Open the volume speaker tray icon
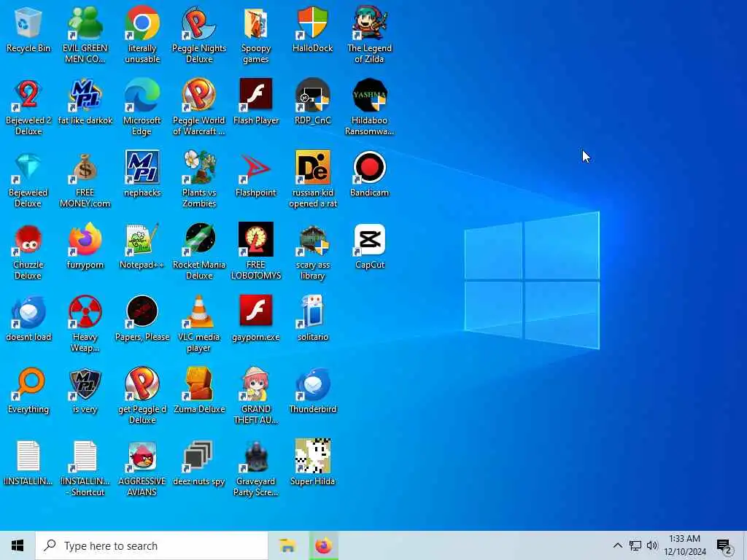The height and width of the screenshot is (560, 747). pos(652,545)
